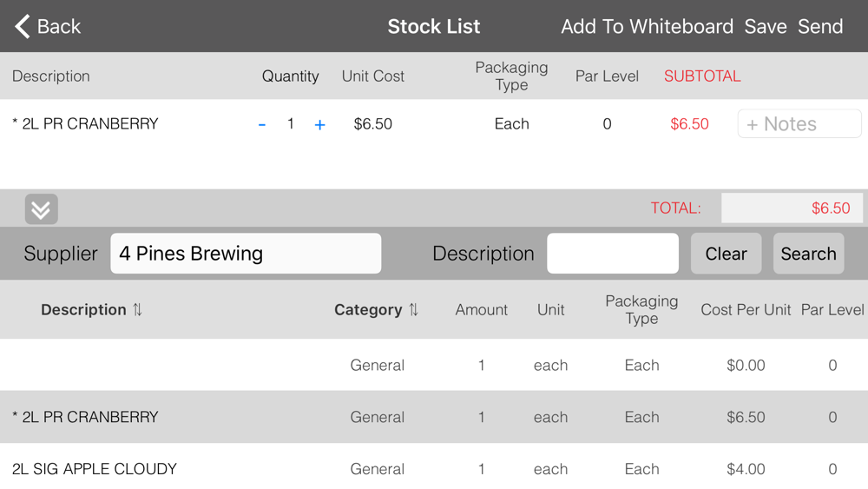Clear the search filters

tap(726, 253)
